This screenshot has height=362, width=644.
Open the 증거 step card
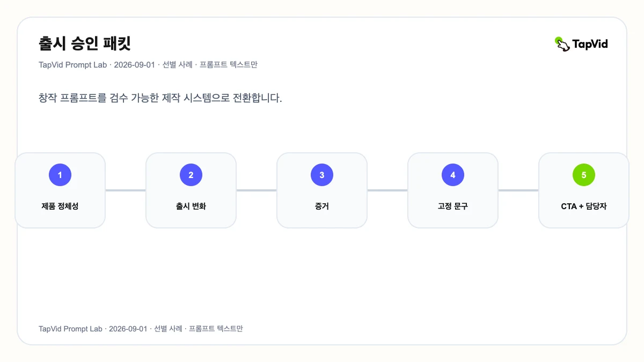click(x=322, y=190)
